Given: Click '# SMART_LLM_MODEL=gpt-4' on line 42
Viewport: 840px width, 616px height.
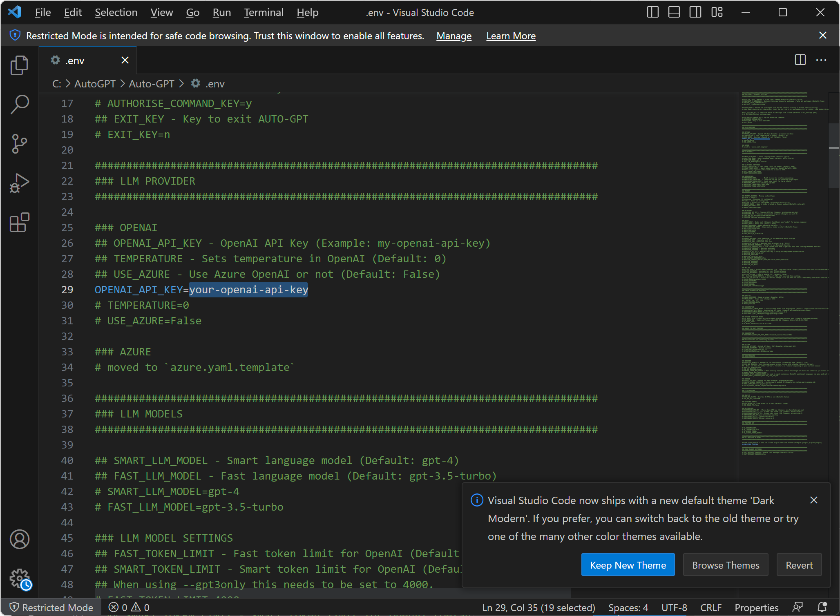Looking at the screenshot, I should click(x=167, y=491).
